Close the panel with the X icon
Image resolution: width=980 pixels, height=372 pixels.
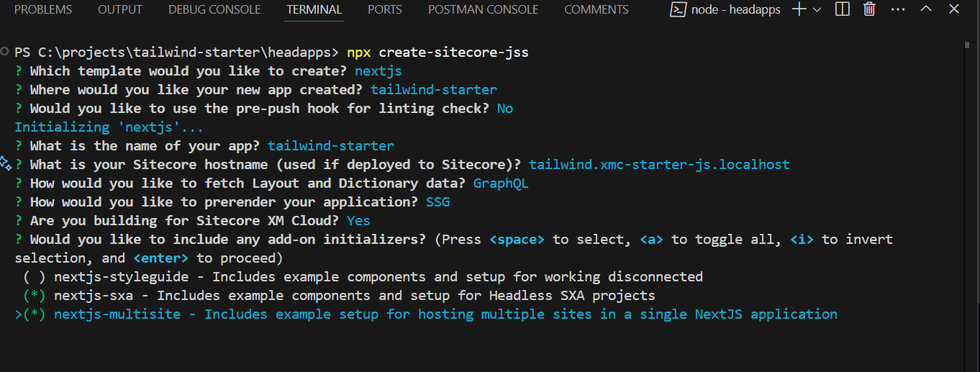(x=953, y=9)
